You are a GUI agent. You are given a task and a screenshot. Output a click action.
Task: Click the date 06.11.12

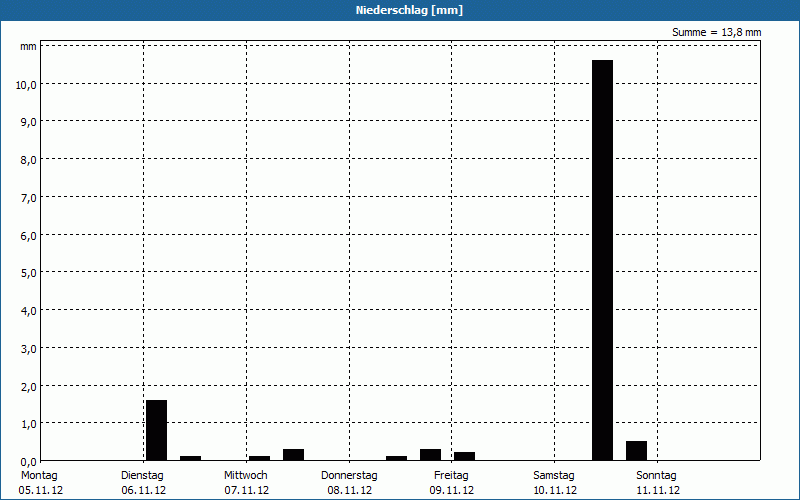(x=143, y=491)
